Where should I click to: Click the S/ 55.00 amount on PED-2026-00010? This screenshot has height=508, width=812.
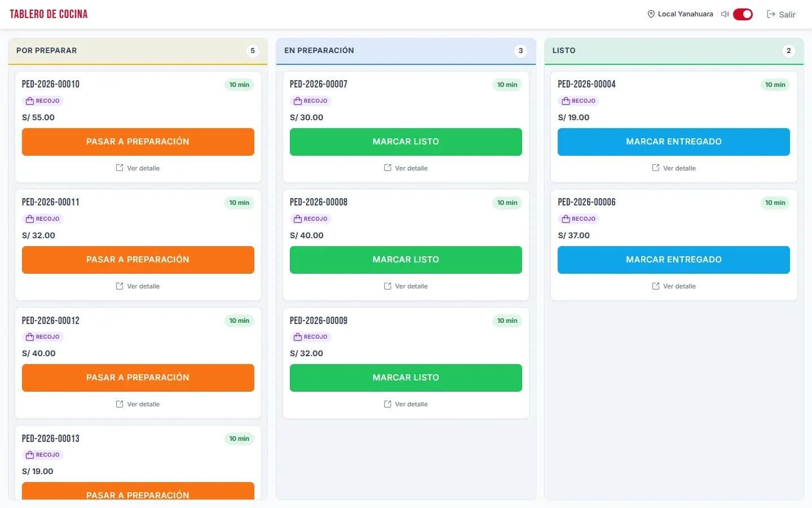38,117
